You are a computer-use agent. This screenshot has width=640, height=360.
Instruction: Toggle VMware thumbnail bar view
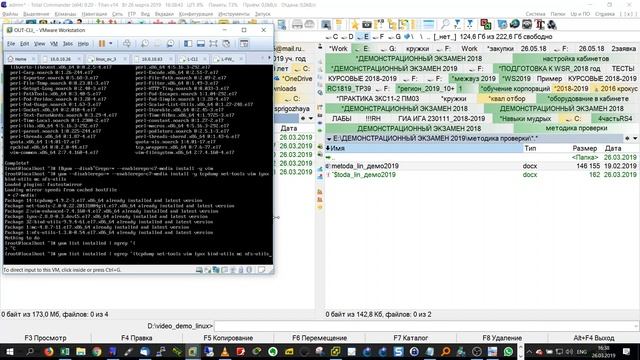click(200, 43)
